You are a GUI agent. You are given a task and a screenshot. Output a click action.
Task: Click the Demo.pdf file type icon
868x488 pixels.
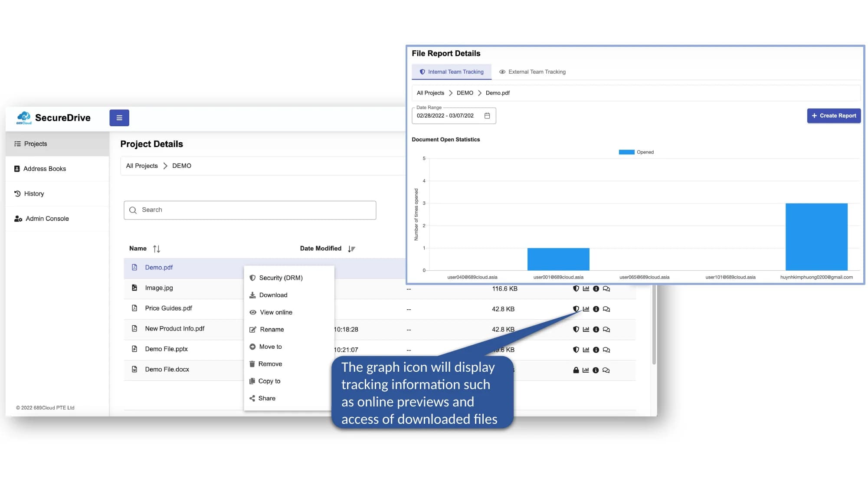pyautogui.click(x=134, y=267)
